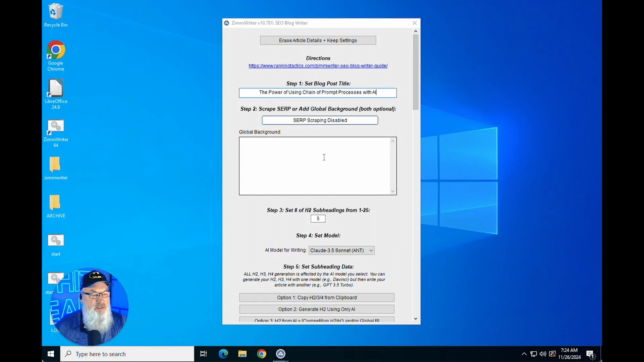Launch the ZimmWriter 64 desktop shortcut
This screenshot has width=644, height=362.
click(56, 133)
